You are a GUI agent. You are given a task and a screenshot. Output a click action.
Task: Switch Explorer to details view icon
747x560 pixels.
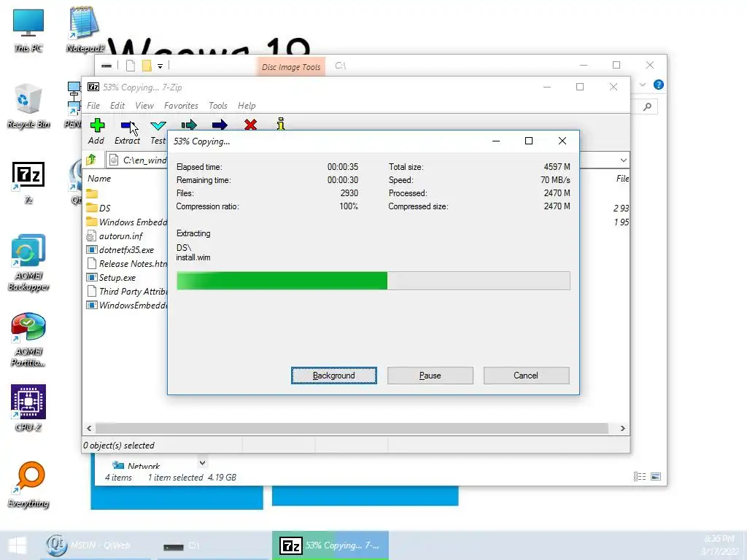click(639, 476)
